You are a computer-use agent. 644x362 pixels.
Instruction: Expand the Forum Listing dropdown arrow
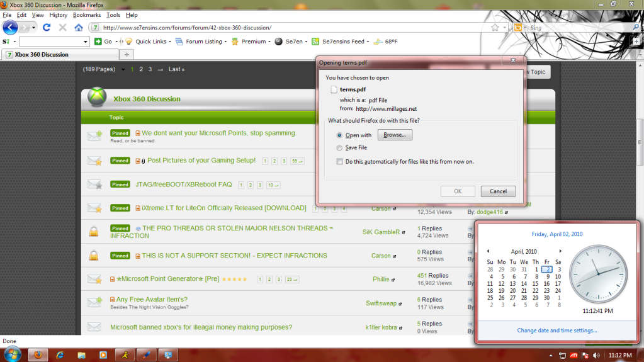coord(225,42)
